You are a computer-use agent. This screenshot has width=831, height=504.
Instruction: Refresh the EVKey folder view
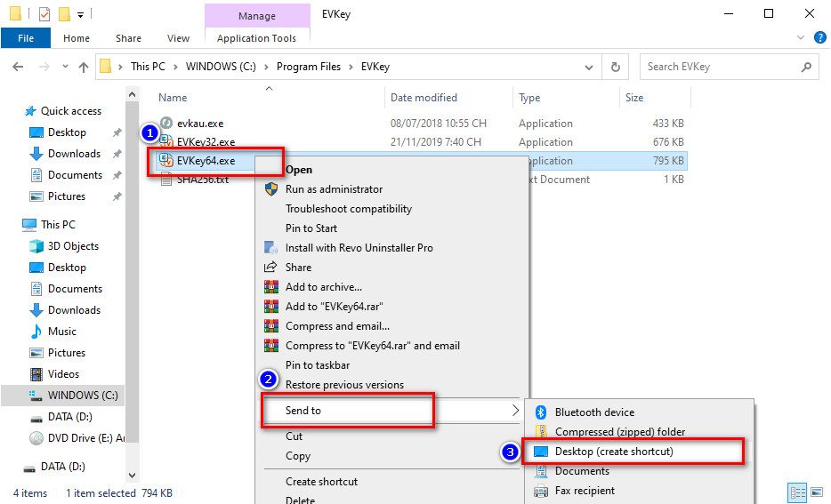click(616, 67)
